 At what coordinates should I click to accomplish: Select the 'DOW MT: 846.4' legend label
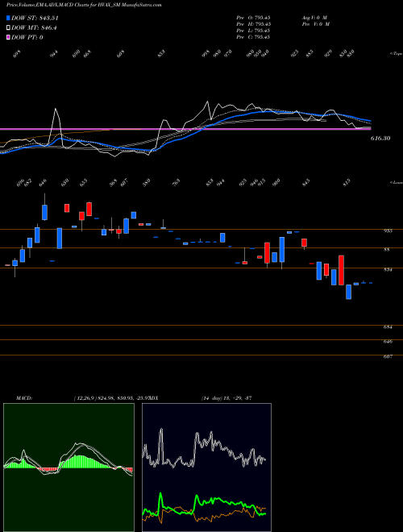(x=34, y=28)
